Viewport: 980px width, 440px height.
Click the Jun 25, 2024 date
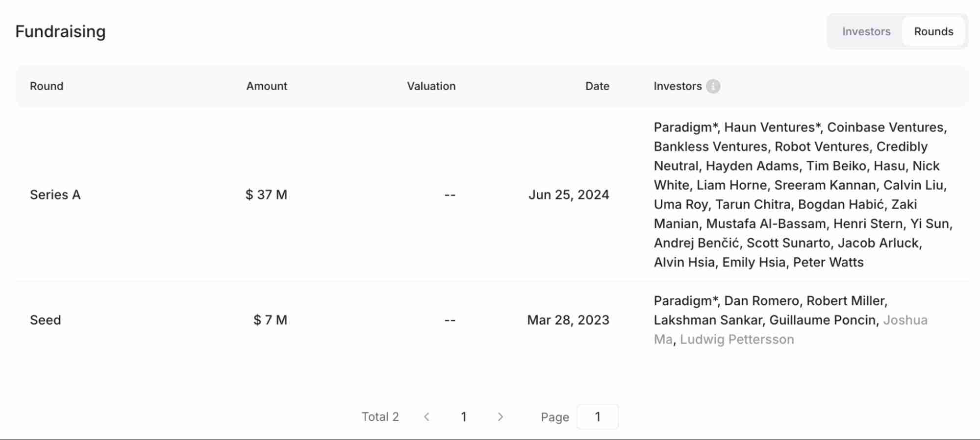[x=568, y=195]
